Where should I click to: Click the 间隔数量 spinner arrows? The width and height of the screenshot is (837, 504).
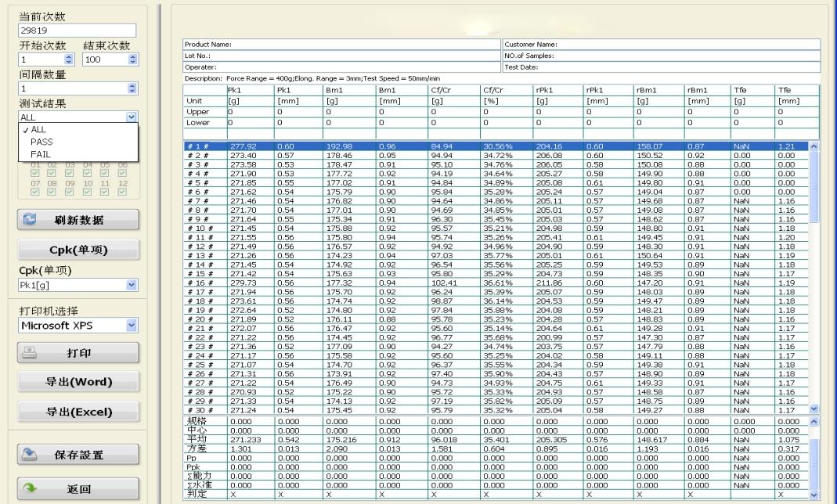[132, 88]
